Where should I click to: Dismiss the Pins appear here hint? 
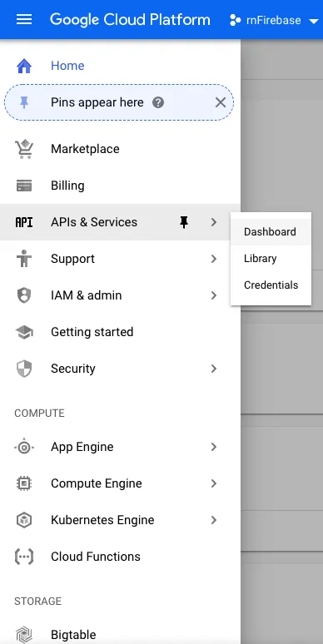pyautogui.click(x=221, y=102)
